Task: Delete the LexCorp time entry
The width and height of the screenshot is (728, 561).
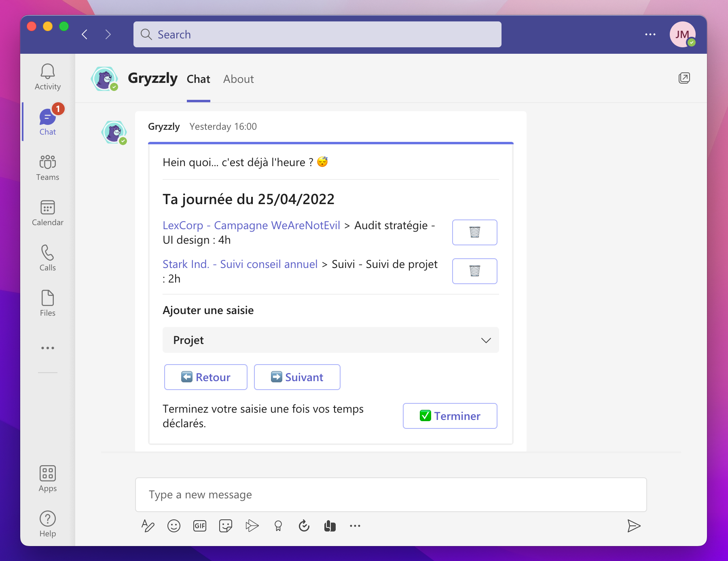Action: coord(474,232)
